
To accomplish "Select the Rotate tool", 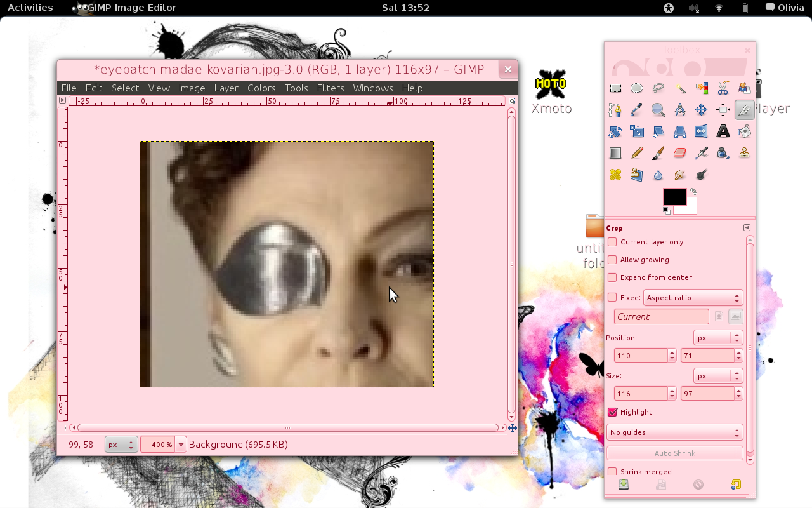I will pyautogui.click(x=615, y=131).
